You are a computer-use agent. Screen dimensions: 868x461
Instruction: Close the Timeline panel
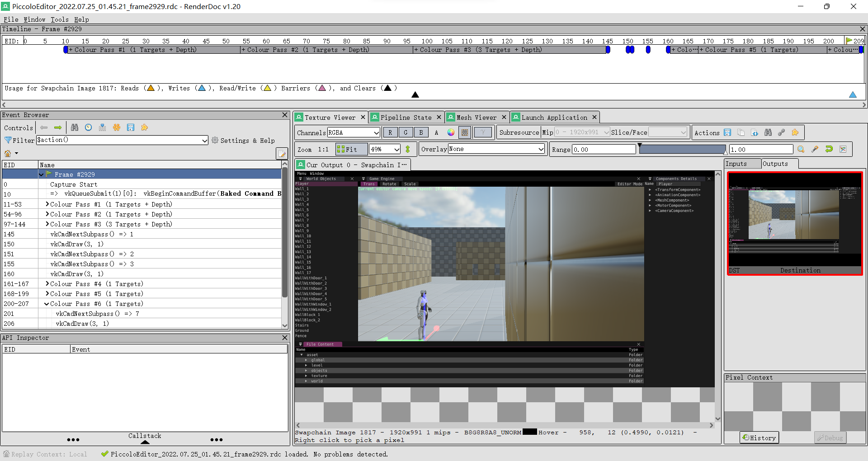[862, 29]
